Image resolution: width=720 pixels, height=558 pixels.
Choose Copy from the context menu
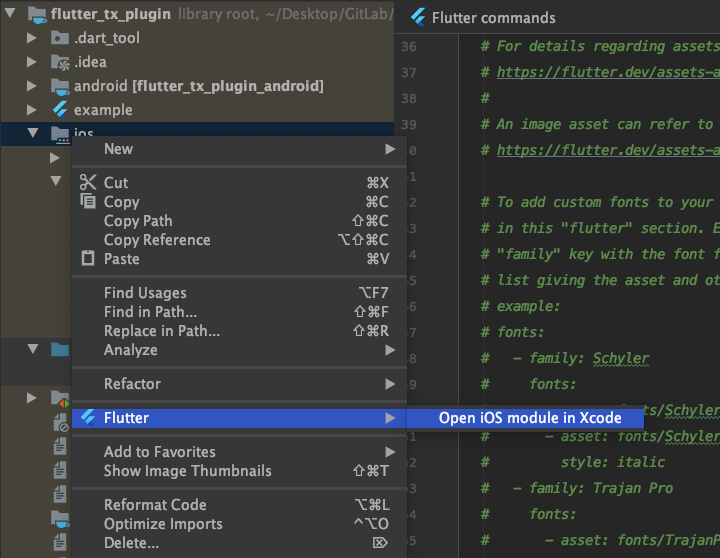tap(239, 202)
